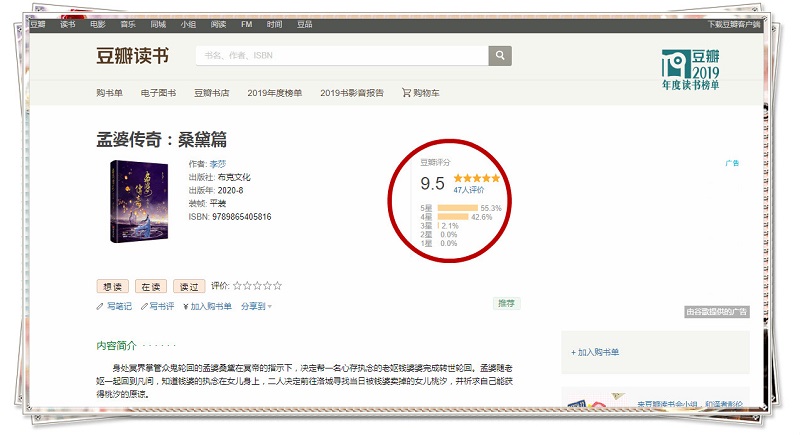Image resolution: width=800 pixels, height=435 pixels.
Task: Select 电影 in the top menu bar
Action: (x=98, y=23)
